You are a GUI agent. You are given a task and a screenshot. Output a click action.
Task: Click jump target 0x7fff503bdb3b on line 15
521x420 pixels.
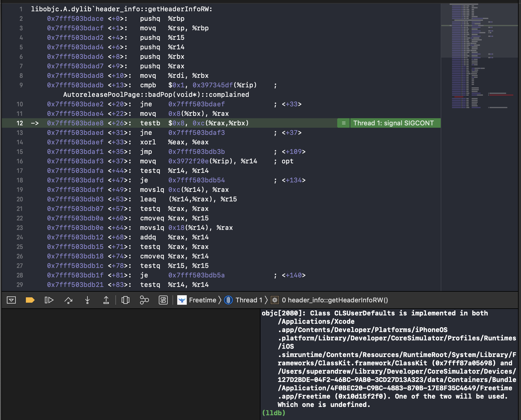[x=197, y=151]
